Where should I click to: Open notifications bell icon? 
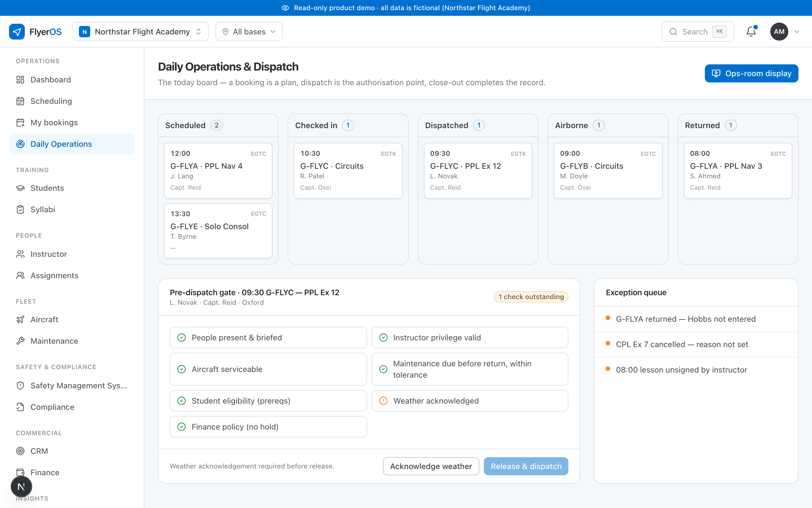[x=751, y=32]
